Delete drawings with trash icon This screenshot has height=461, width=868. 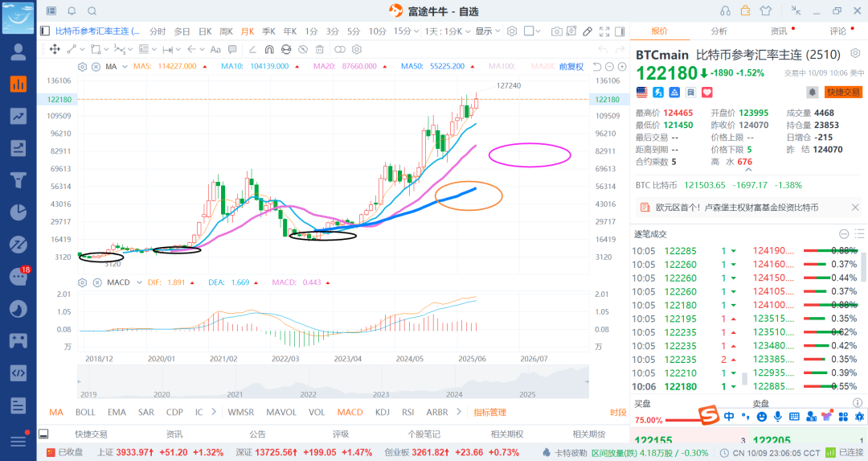[x=319, y=49]
